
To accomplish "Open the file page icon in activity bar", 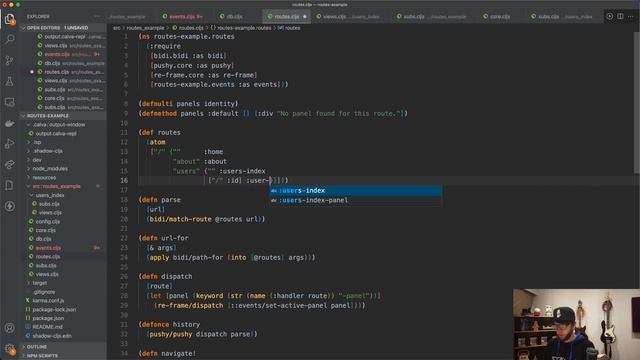I will point(9,185).
